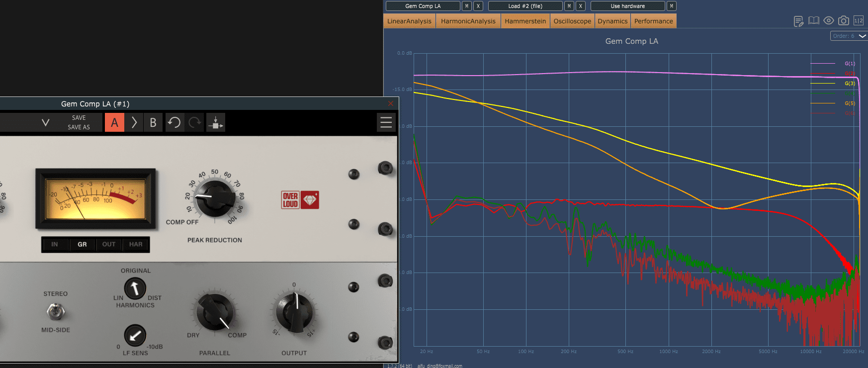
Task: Click the 1000 Hz axis label
Action: pos(668,351)
